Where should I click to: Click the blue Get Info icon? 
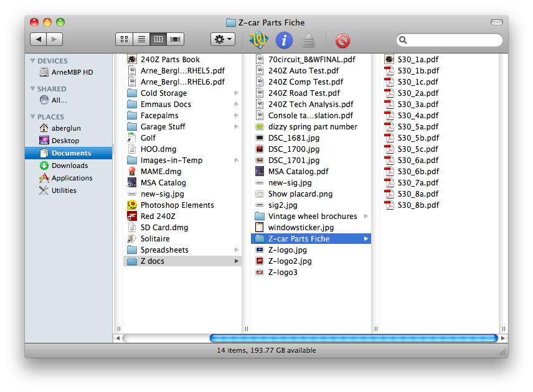(x=284, y=40)
